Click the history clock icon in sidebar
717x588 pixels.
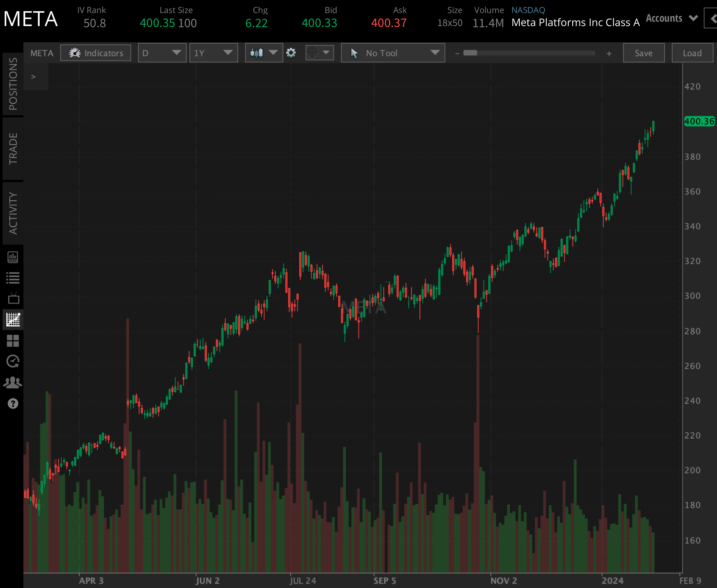pos(13,361)
